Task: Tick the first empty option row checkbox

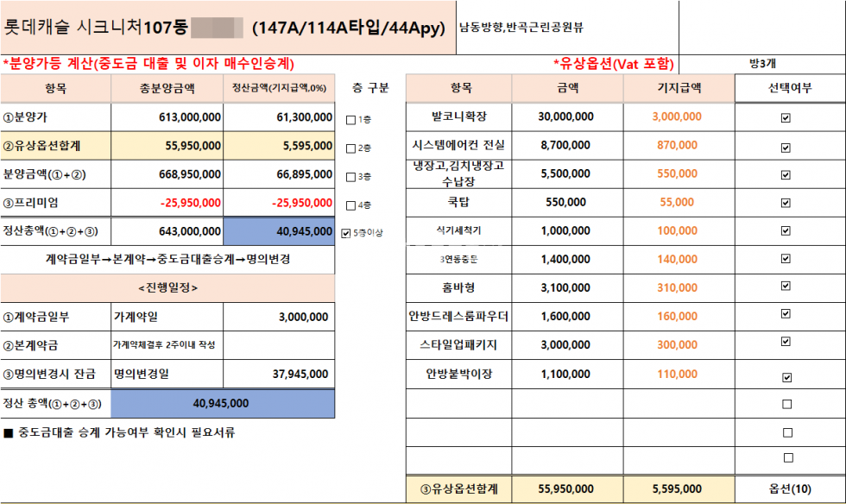Action: [x=787, y=404]
